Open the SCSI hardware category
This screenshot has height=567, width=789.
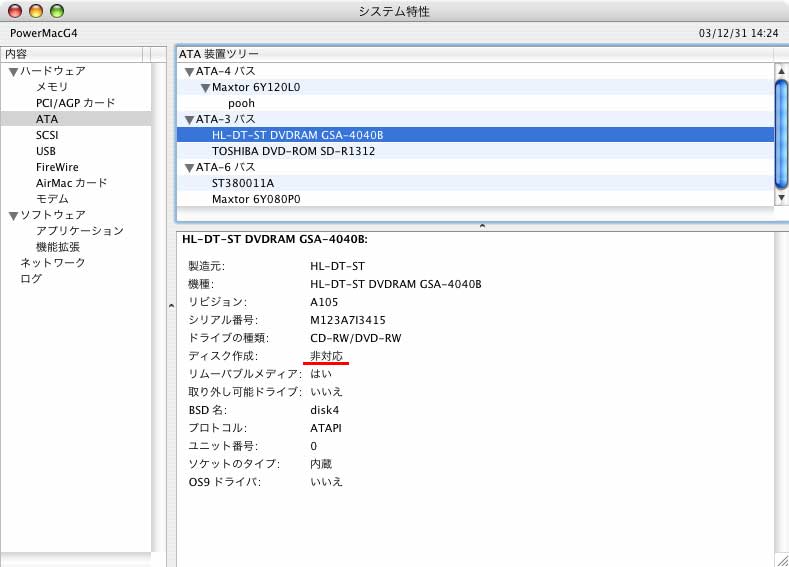47,135
